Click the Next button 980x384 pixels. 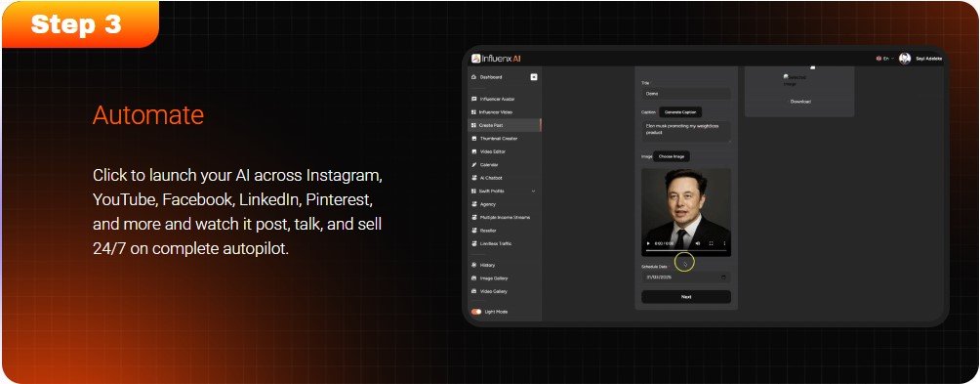(685, 297)
